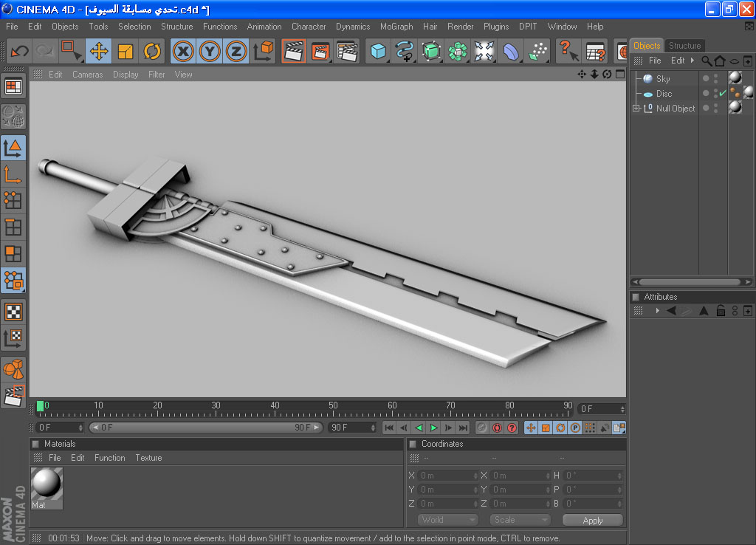Play animation backwards
This screenshot has height=545, width=756.
point(419,428)
